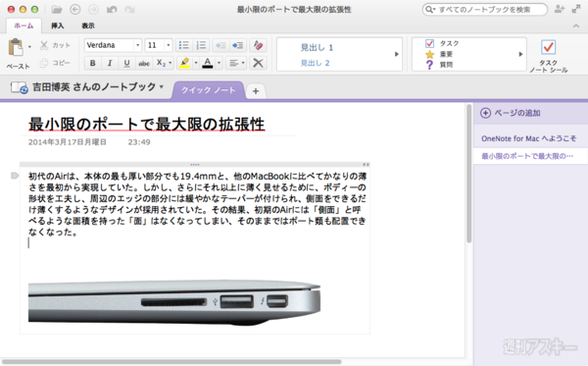
Task: Click the note container tag marker
Action: [15, 176]
